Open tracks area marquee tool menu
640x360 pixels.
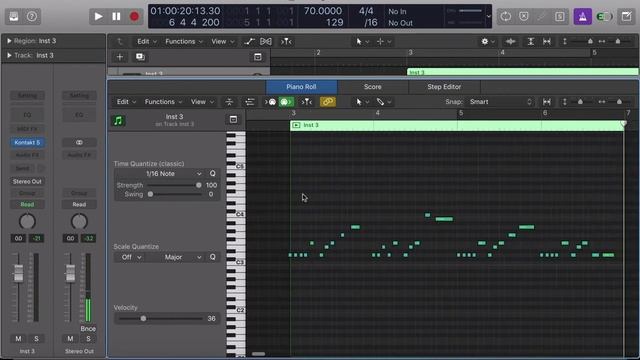[384, 41]
